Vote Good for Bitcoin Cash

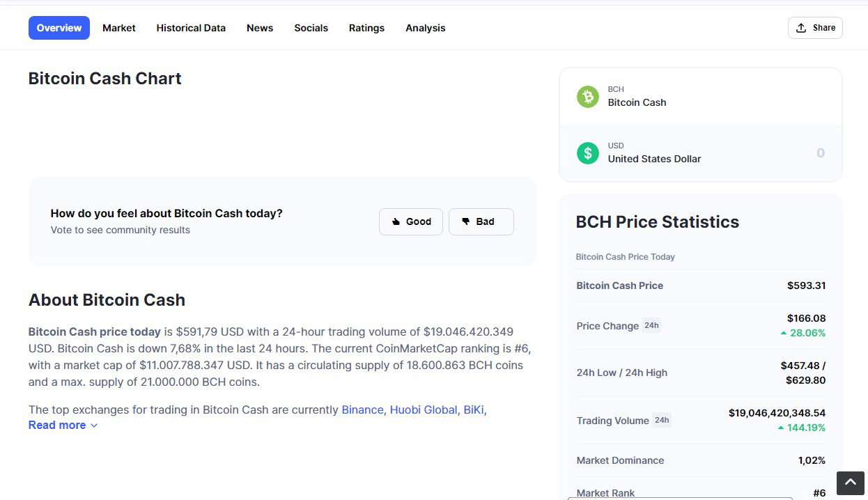[411, 221]
